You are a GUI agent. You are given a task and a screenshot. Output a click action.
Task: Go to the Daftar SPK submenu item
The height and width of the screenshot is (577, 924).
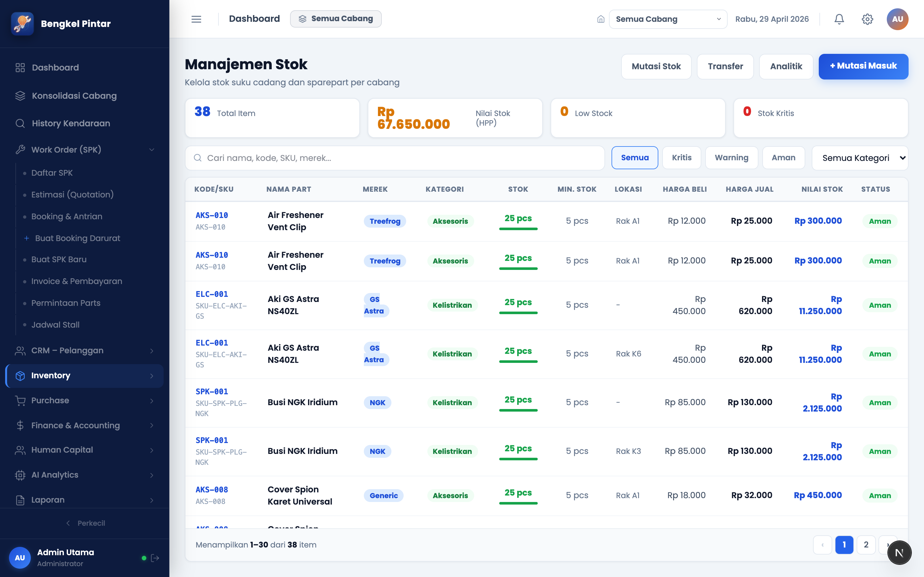[52, 173]
